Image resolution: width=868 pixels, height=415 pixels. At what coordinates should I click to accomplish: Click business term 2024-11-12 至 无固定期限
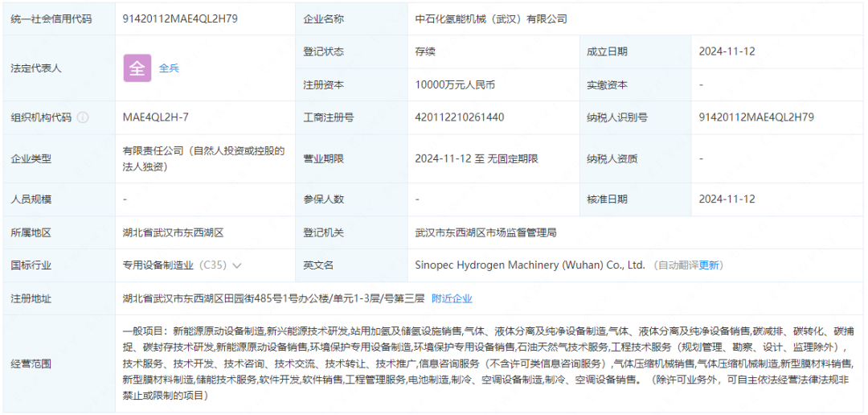(x=476, y=159)
